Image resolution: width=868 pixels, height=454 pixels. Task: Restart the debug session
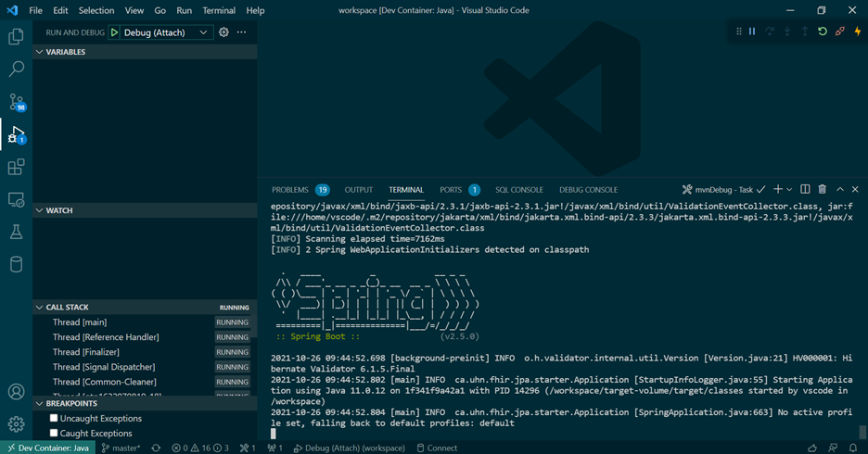coord(823,32)
